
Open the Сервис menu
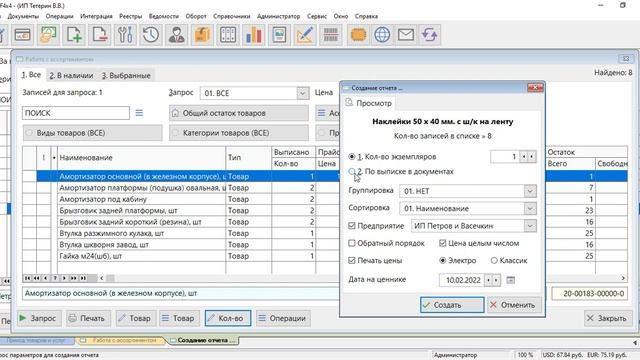[x=317, y=16]
